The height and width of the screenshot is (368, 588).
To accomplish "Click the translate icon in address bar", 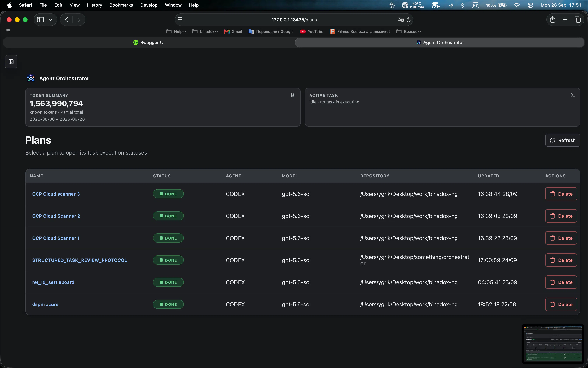I will 401,20.
